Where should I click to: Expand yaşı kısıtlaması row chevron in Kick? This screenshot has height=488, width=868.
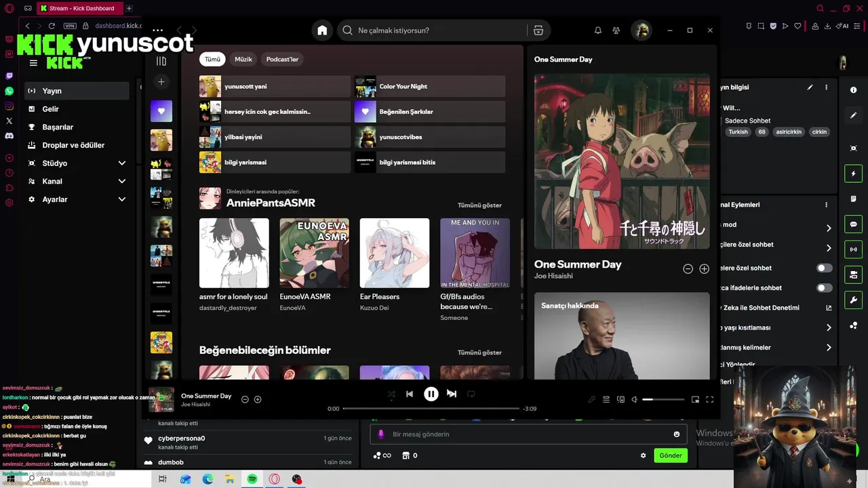point(829,328)
